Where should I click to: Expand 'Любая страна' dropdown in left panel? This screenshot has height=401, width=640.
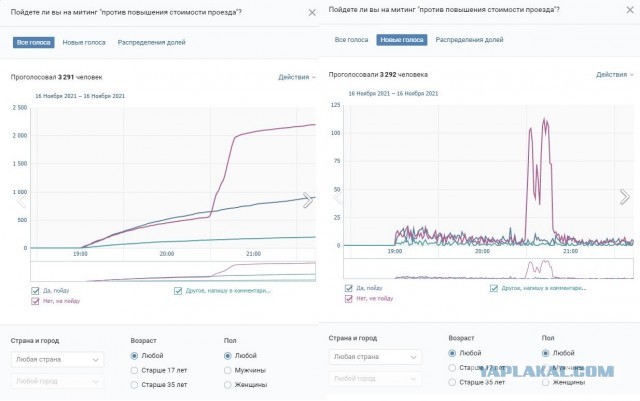coord(58,360)
